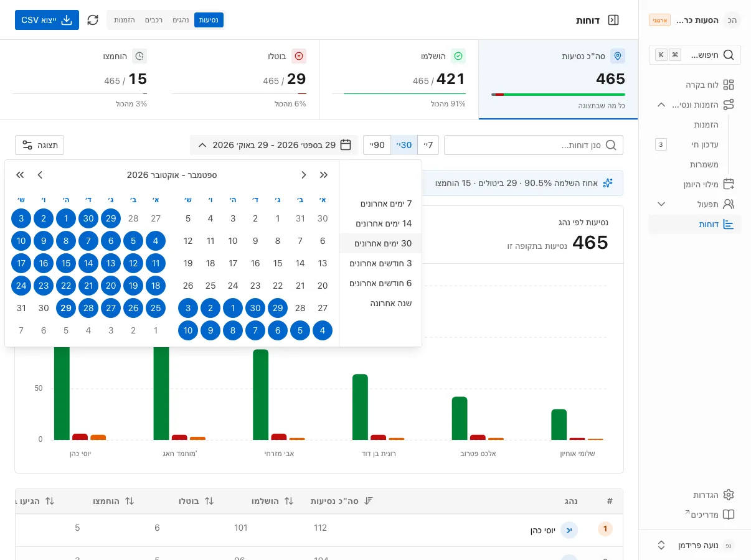Collapse the date range picker dropdown
This screenshot has width=751, height=560.
pos(274,145)
